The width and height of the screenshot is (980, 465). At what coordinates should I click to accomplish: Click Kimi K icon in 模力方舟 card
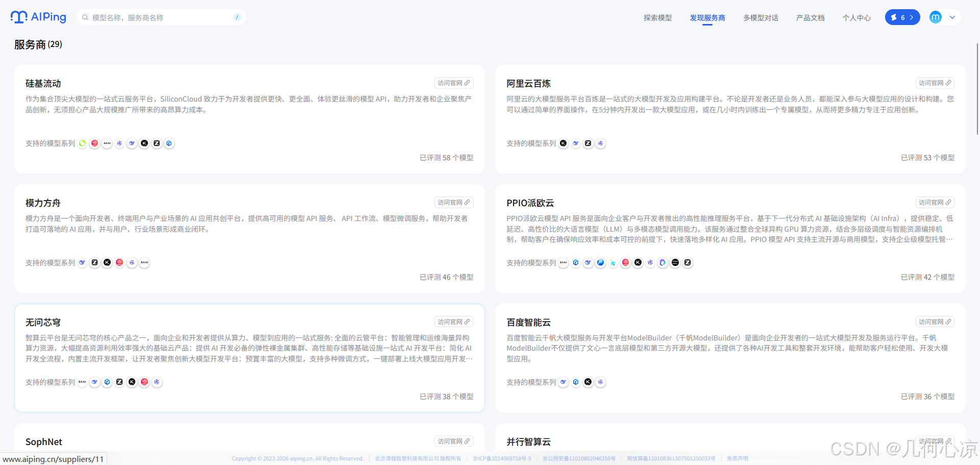107,263
